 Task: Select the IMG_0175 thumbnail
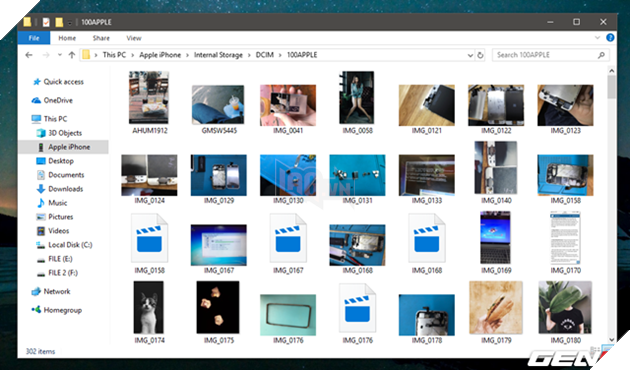click(218, 307)
